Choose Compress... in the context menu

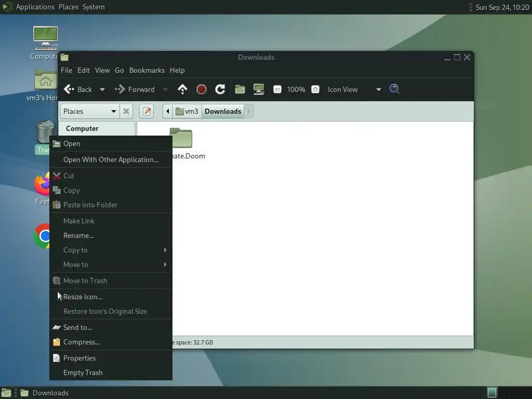click(x=111, y=342)
